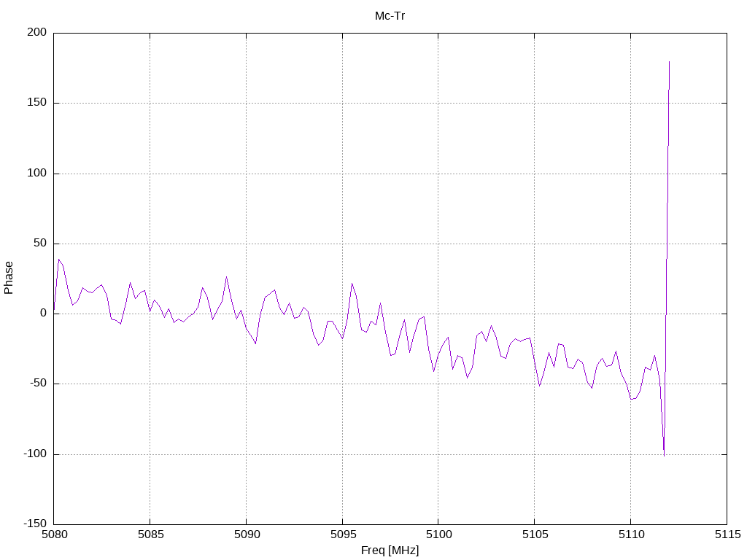Click the -100 y-axis tick label

point(35,454)
